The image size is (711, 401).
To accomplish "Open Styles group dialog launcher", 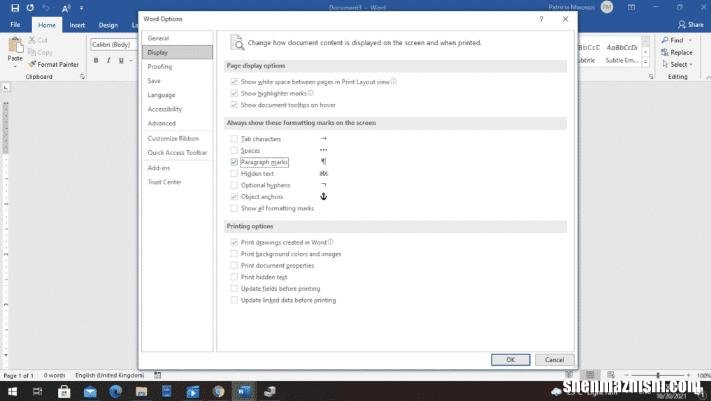I will pyautogui.click(x=651, y=77).
